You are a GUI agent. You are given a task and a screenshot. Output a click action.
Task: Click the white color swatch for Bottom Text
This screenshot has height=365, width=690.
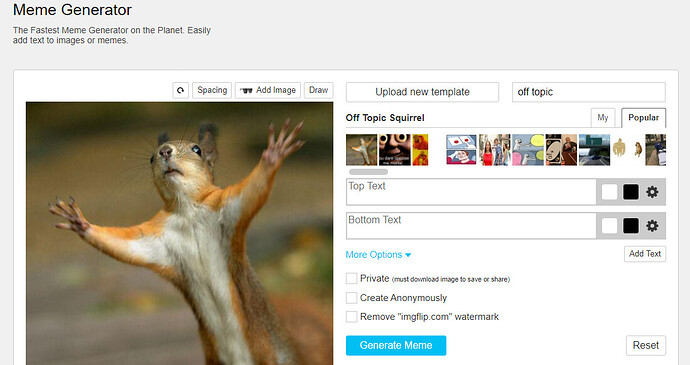pyautogui.click(x=609, y=226)
